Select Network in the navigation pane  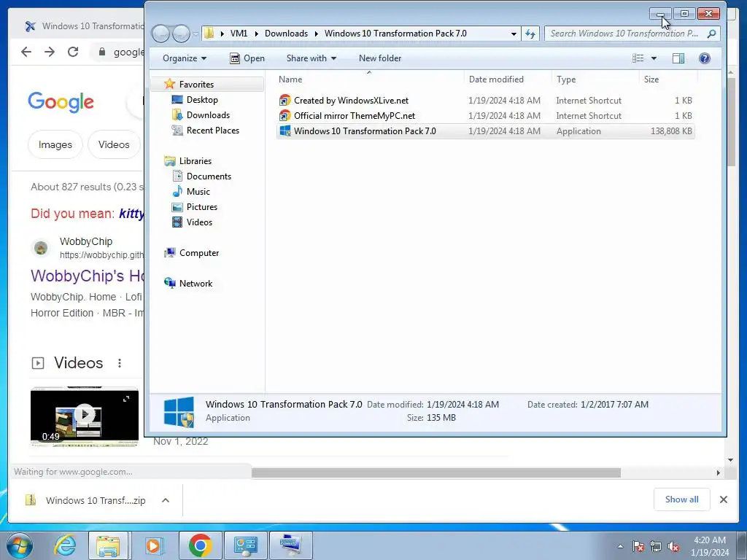(x=196, y=284)
